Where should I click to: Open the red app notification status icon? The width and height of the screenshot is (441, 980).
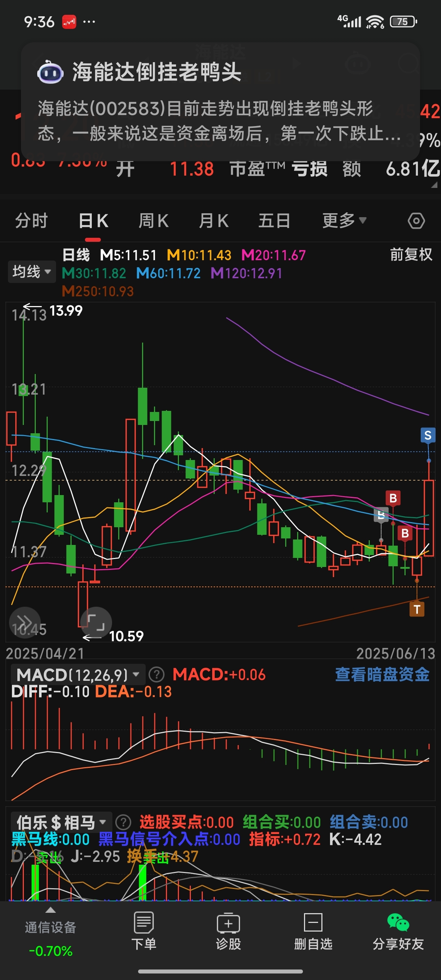click(69, 22)
